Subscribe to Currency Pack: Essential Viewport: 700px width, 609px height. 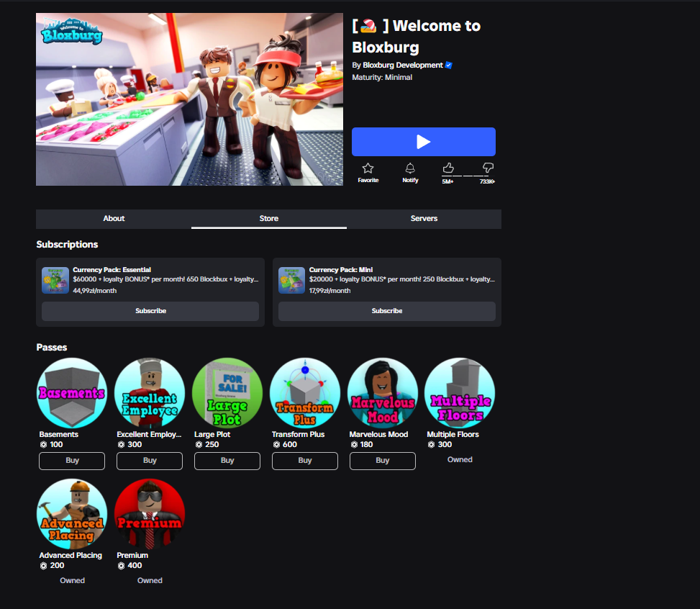[x=150, y=311]
